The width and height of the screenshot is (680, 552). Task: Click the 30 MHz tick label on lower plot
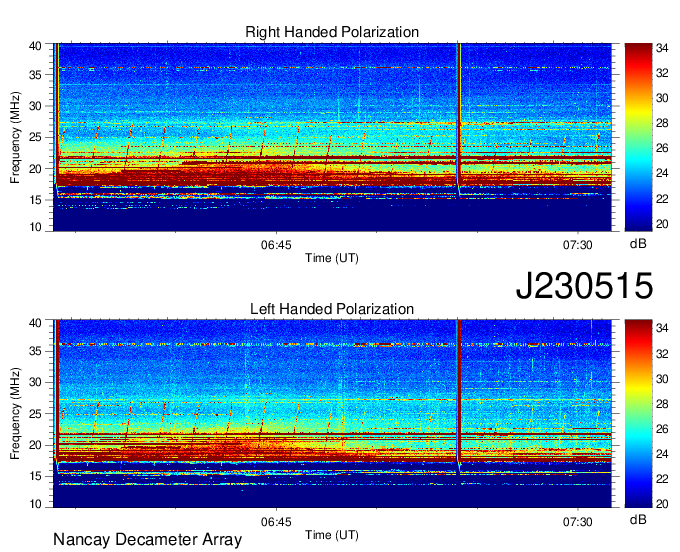tap(35, 382)
